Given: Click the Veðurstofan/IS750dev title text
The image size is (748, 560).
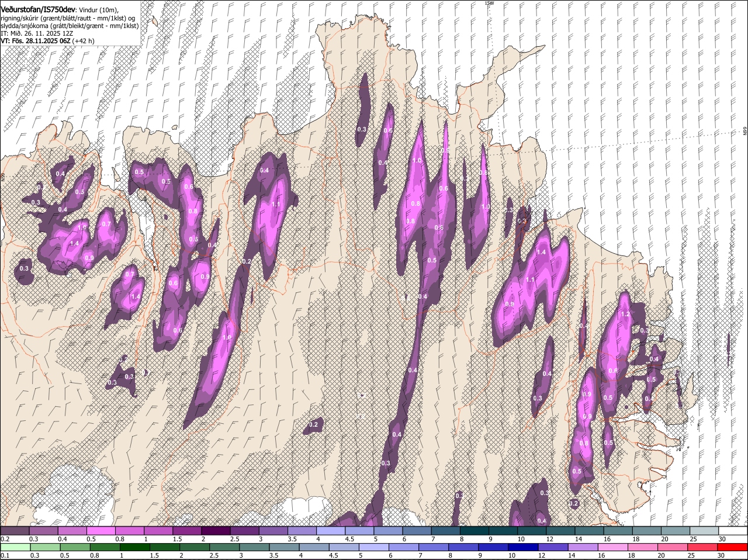Looking at the screenshot, I should coord(38,9).
